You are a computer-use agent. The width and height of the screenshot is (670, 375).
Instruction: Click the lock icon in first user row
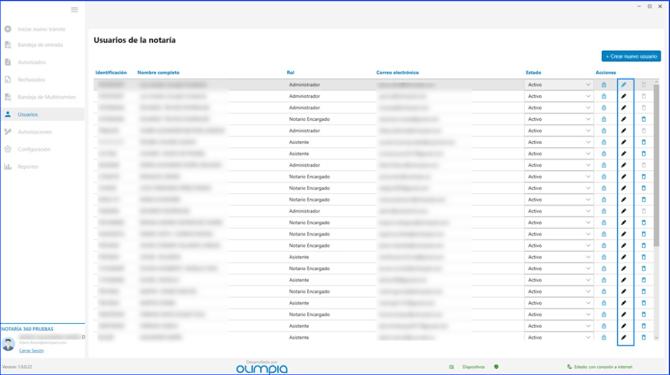click(x=604, y=85)
